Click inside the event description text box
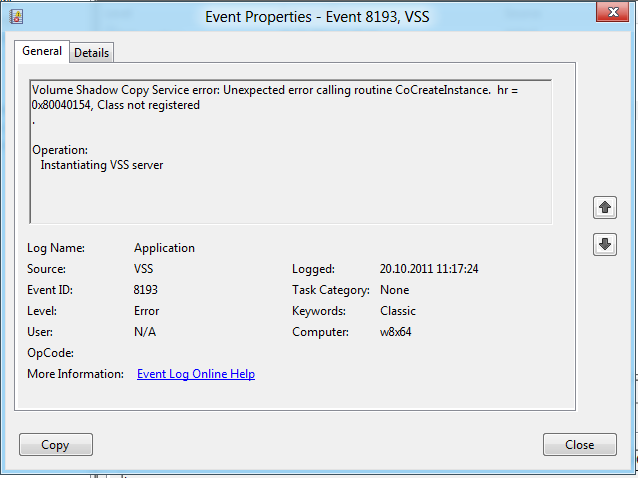Image resolution: width=638 pixels, height=478 pixels. 290,180
